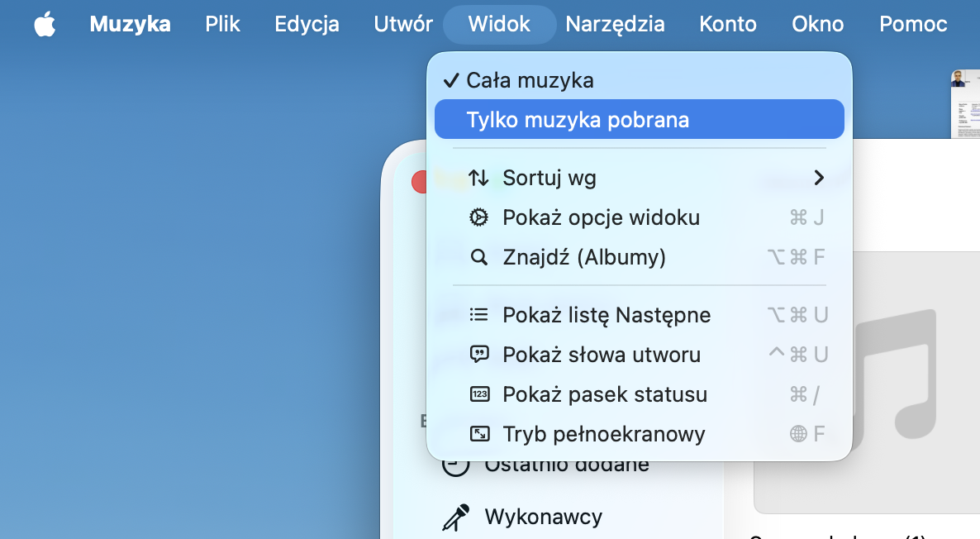Choose Pokaż słowa utworu
980x539 pixels.
click(640, 355)
